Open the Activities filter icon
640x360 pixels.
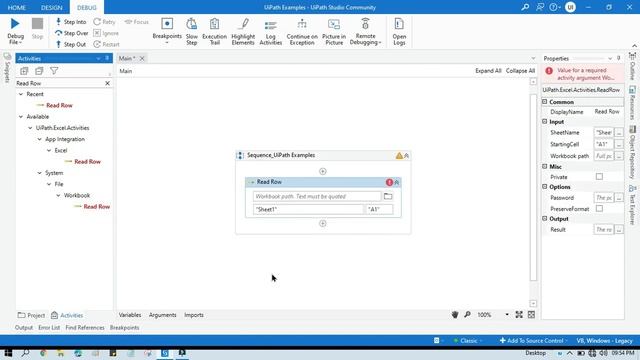click(x=54, y=71)
